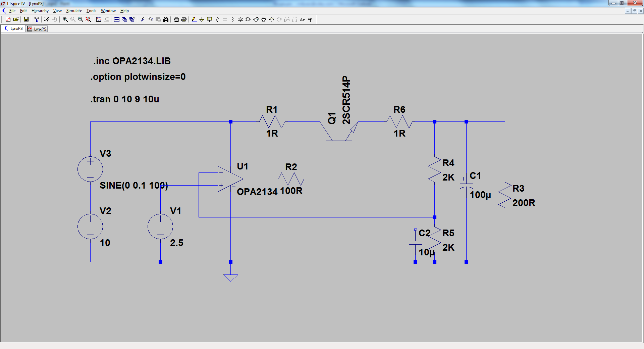Open the Help menu
The height and width of the screenshot is (349, 644).
[124, 11]
